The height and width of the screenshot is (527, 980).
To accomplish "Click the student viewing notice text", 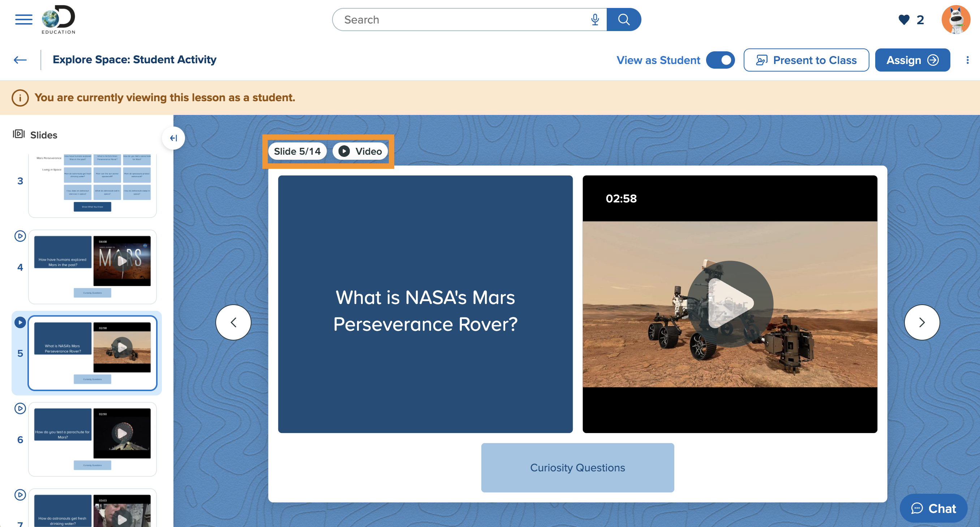I will 165,98.
